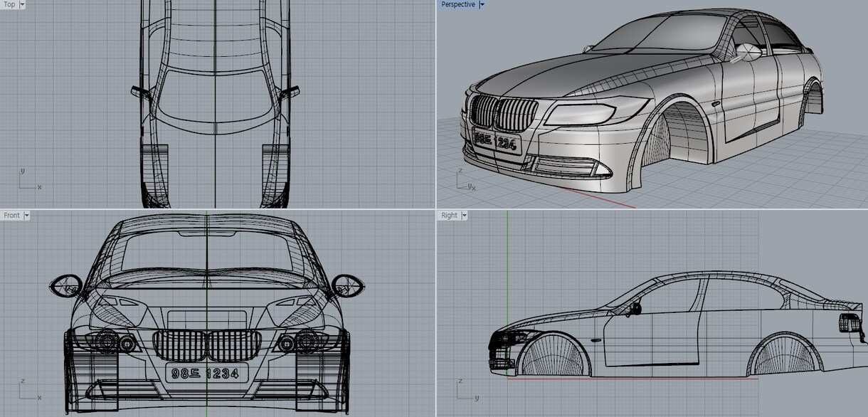This screenshot has height=417, width=868.
Task: Open the Right viewport dropdown arrow
Action: click(x=464, y=215)
